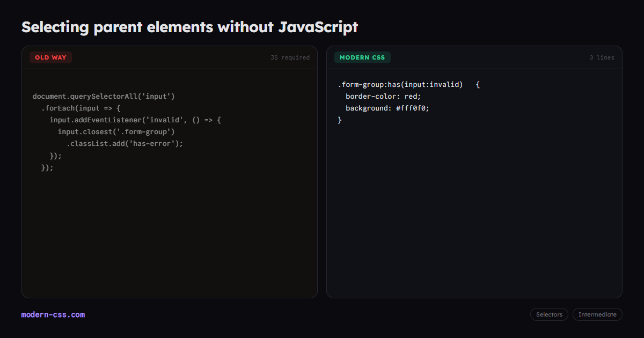Open the modern-css.com link
Viewport: 644px width, 338px height.
pyautogui.click(x=53, y=315)
